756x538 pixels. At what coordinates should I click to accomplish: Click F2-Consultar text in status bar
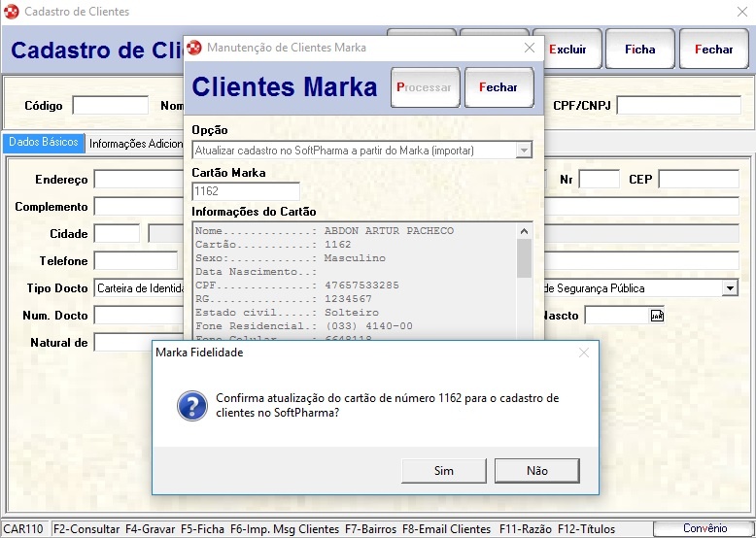tap(86, 529)
